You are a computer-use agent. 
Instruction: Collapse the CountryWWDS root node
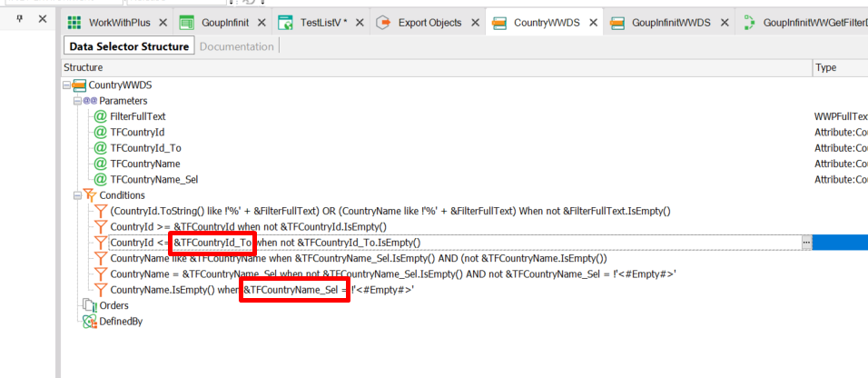67,85
